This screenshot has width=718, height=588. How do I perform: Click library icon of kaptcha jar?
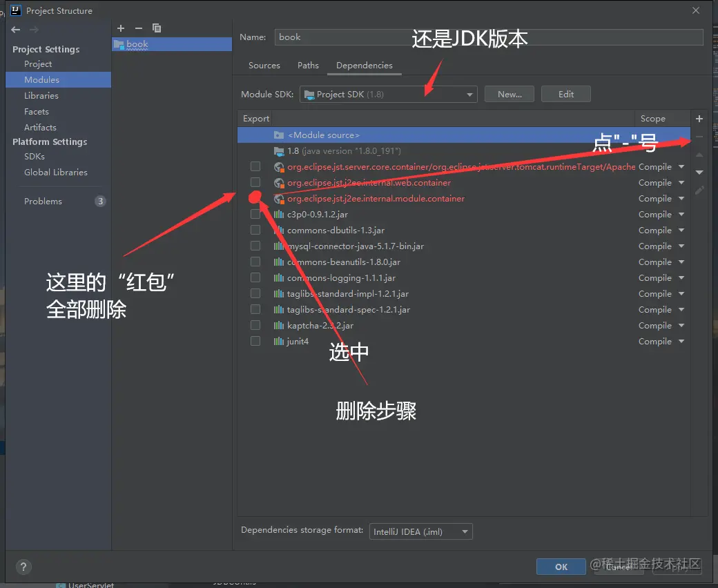(x=279, y=325)
